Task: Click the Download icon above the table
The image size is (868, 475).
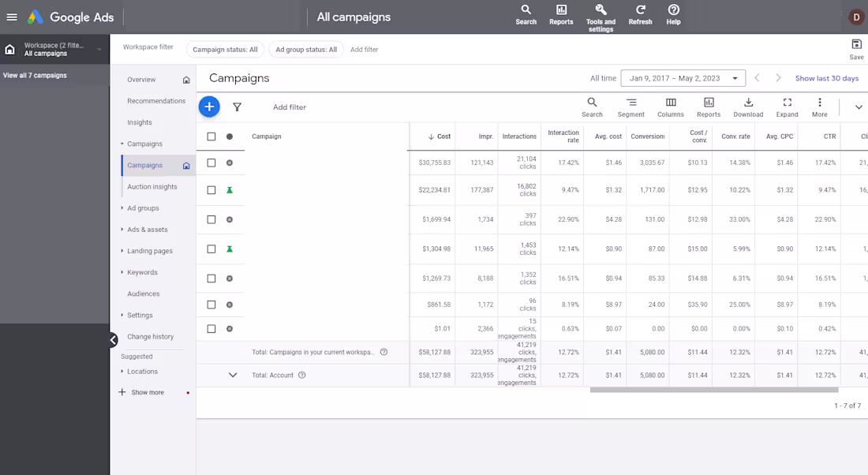Action: [748, 104]
